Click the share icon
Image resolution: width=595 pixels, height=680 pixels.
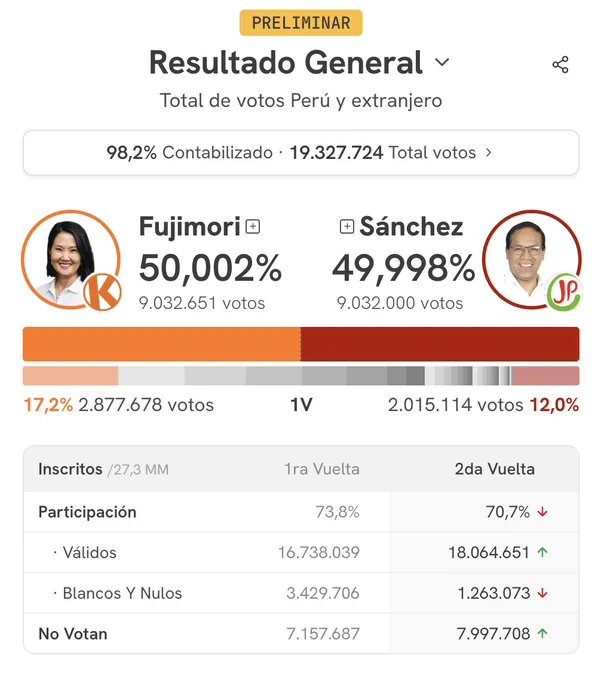560,65
